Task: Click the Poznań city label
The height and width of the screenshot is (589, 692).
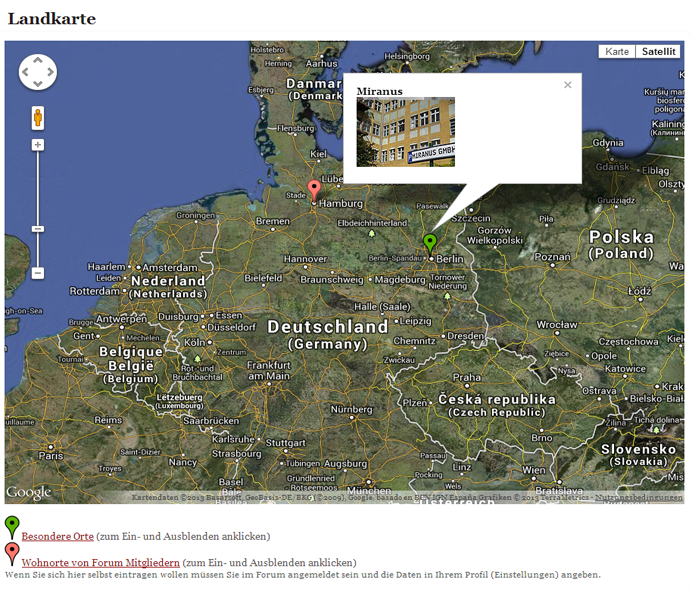Action: tap(553, 257)
